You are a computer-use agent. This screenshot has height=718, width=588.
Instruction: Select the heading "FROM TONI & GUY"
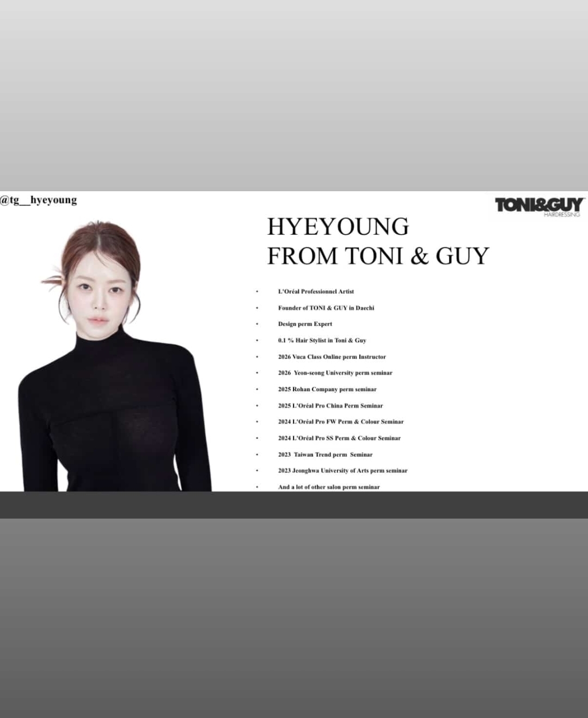(378, 256)
